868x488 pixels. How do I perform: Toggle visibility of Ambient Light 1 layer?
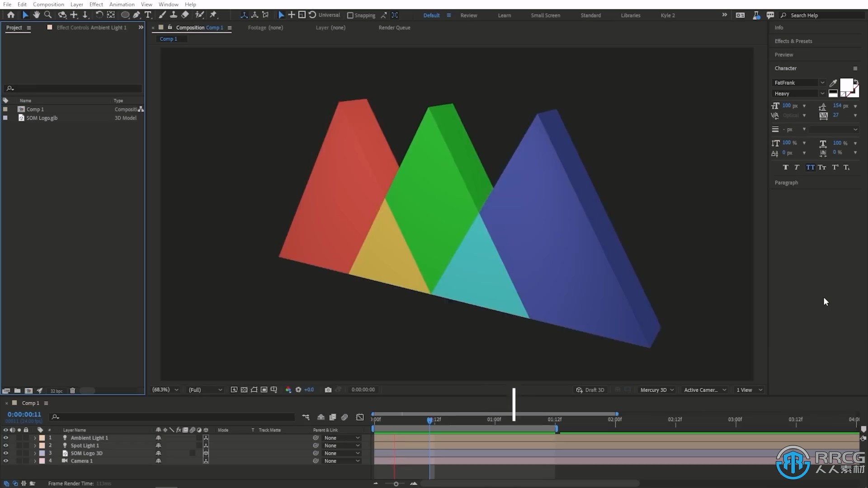[5, 437]
